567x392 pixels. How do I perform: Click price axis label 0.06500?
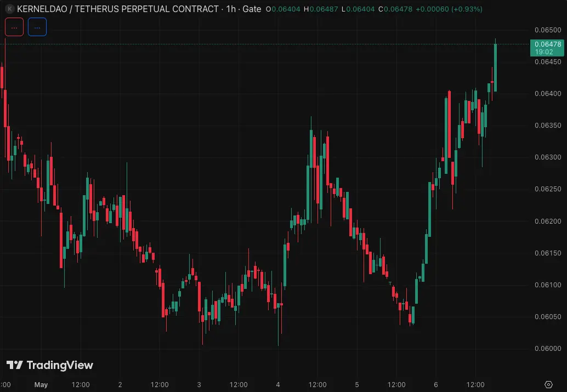pyautogui.click(x=548, y=30)
